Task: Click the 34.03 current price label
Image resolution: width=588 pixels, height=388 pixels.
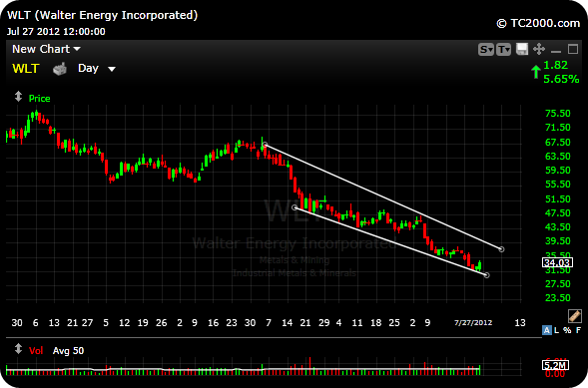Action: coord(557,262)
